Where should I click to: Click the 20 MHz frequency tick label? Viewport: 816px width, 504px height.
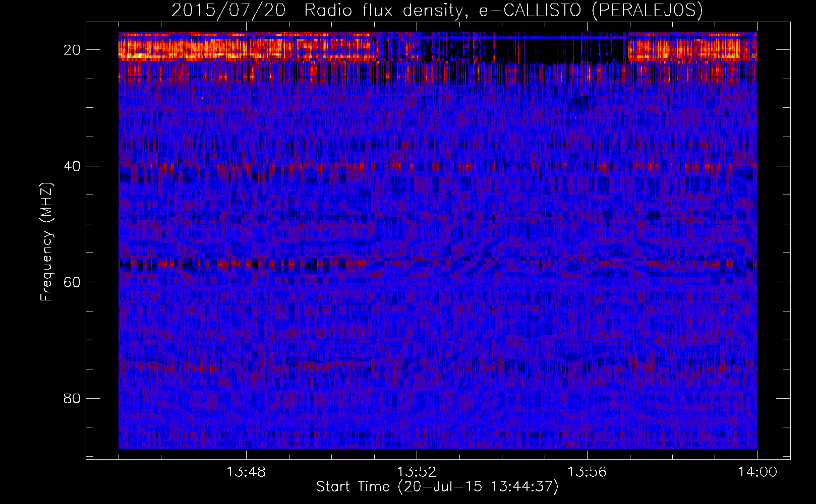pyautogui.click(x=73, y=50)
